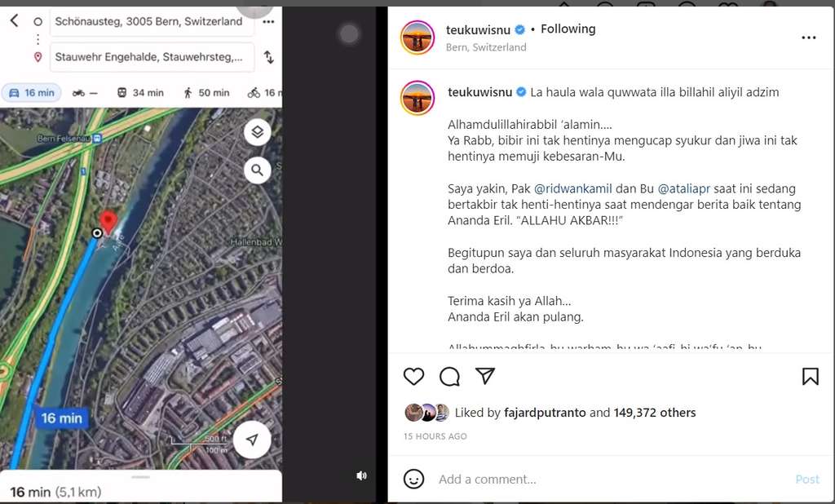The height and width of the screenshot is (504, 835).
Task: Open comments with the speech bubble icon
Action: [449, 376]
